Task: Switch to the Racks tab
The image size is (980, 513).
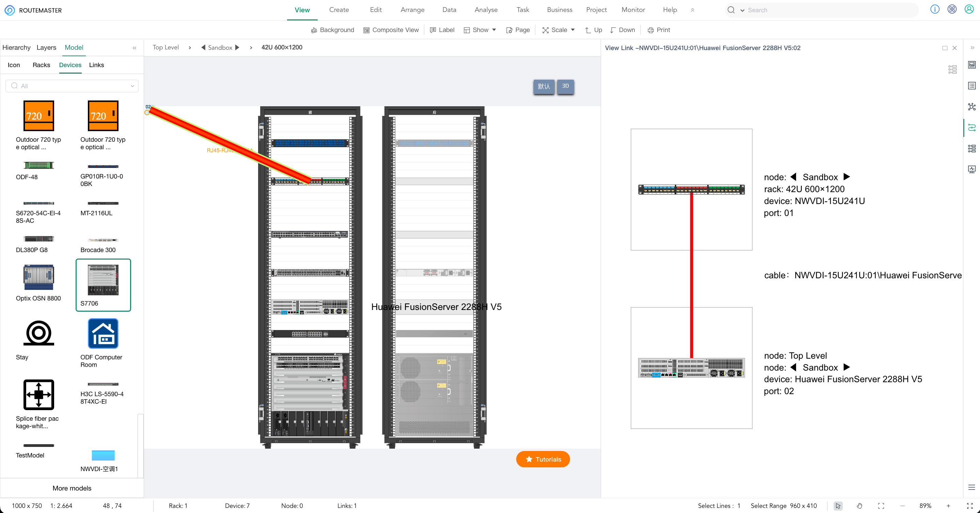Action: [42, 65]
